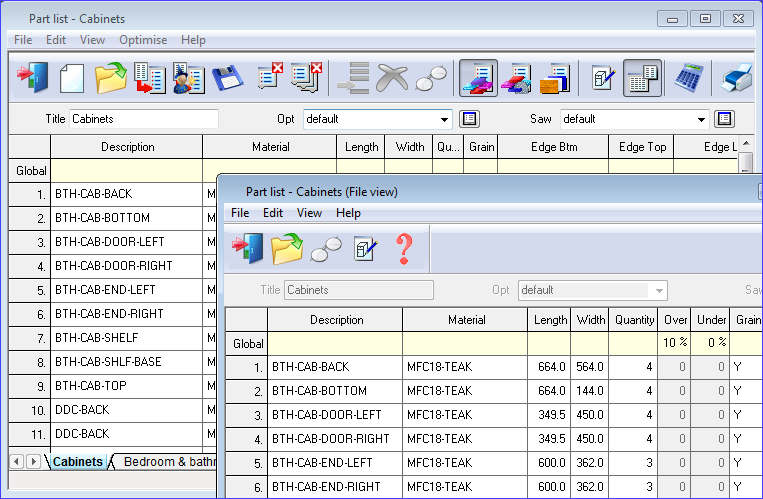Open the Optimise menu
This screenshot has width=763, height=499.
click(143, 40)
